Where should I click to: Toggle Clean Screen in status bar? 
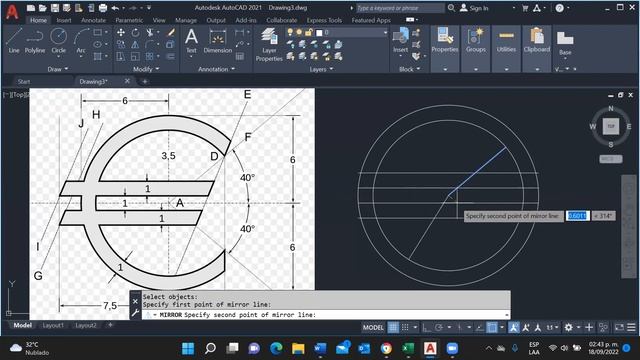[619, 327]
